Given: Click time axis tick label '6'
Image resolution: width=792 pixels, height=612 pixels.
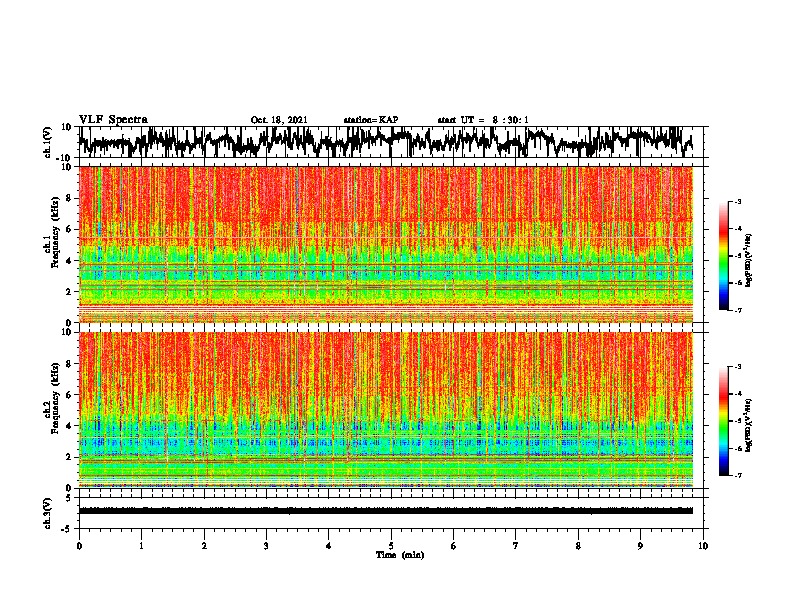Looking at the screenshot, I should pos(454,546).
